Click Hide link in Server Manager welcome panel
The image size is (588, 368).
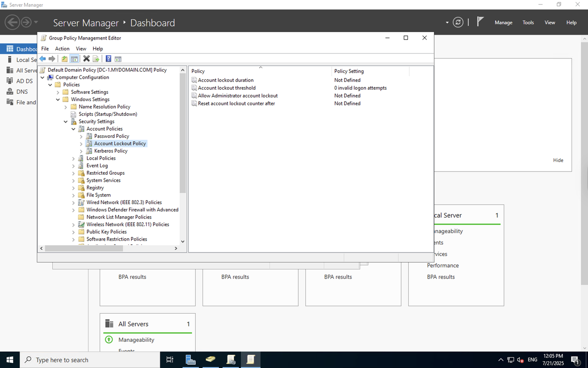[x=558, y=160]
